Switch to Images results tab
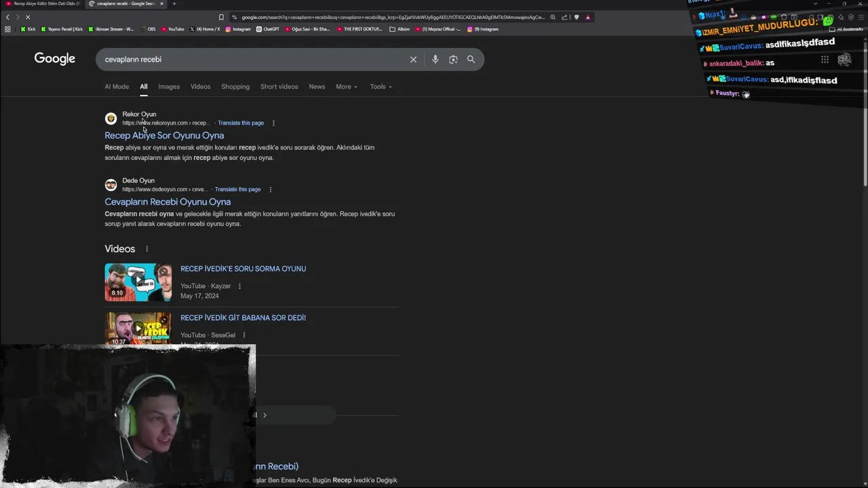Viewport: 868px width, 488px height. coord(169,87)
